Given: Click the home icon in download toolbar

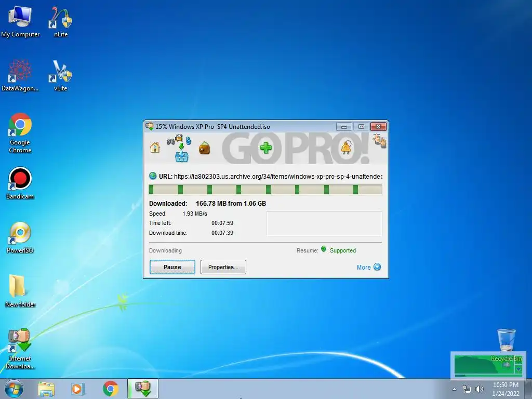Looking at the screenshot, I should click(155, 148).
